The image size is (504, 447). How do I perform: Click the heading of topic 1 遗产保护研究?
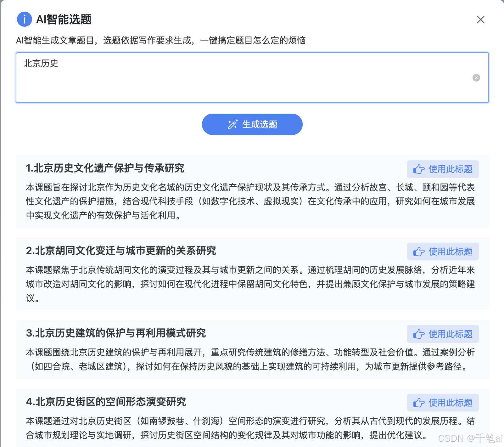pyautogui.click(x=105, y=169)
